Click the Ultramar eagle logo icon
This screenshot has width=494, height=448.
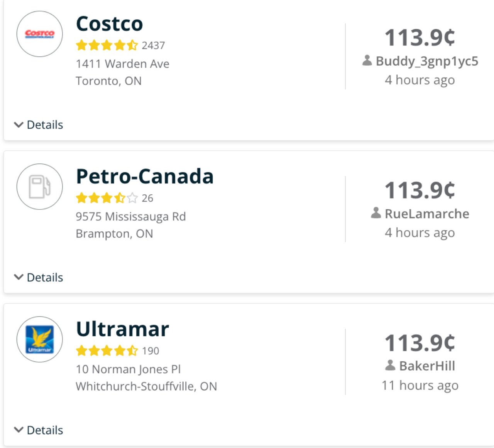pyautogui.click(x=39, y=339)
